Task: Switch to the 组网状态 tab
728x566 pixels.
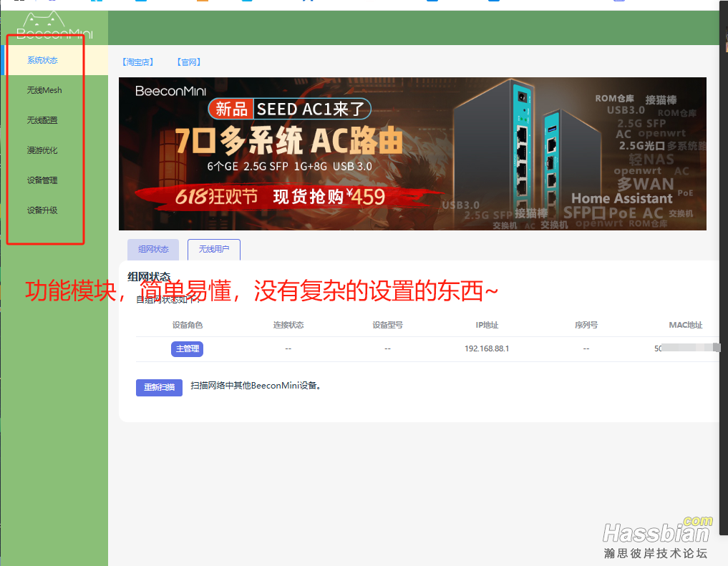Action: tap(153, 250)
